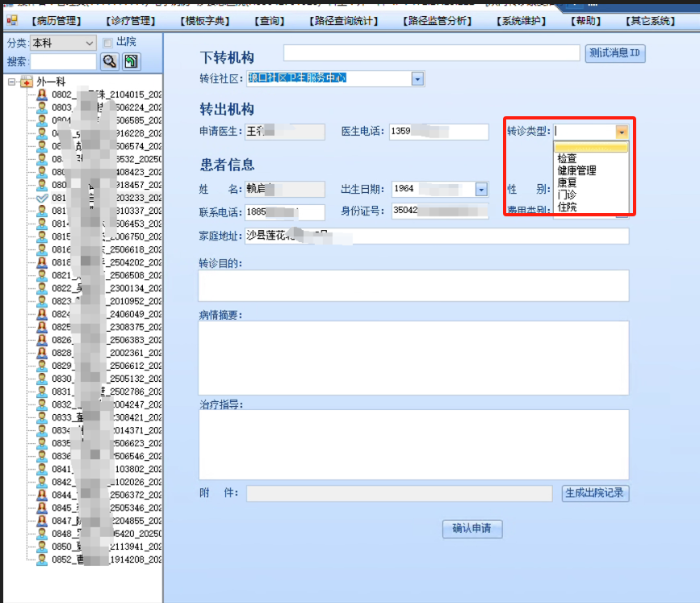Click patient icon for row 0818
This screenshot has height=603, width=700.
[x=42, y=262]
